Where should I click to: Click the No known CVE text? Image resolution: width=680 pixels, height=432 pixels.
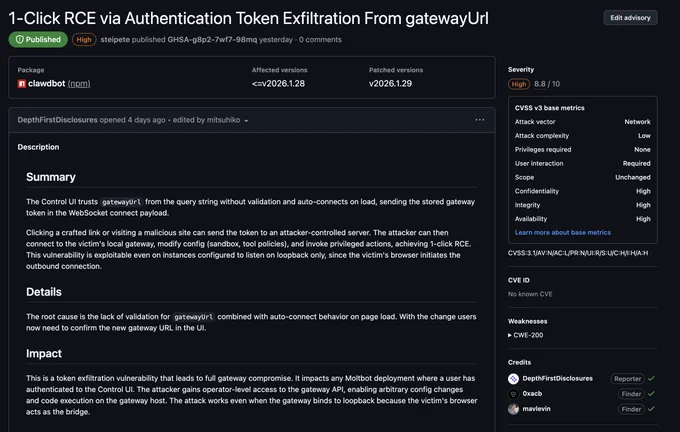point(530,294)
